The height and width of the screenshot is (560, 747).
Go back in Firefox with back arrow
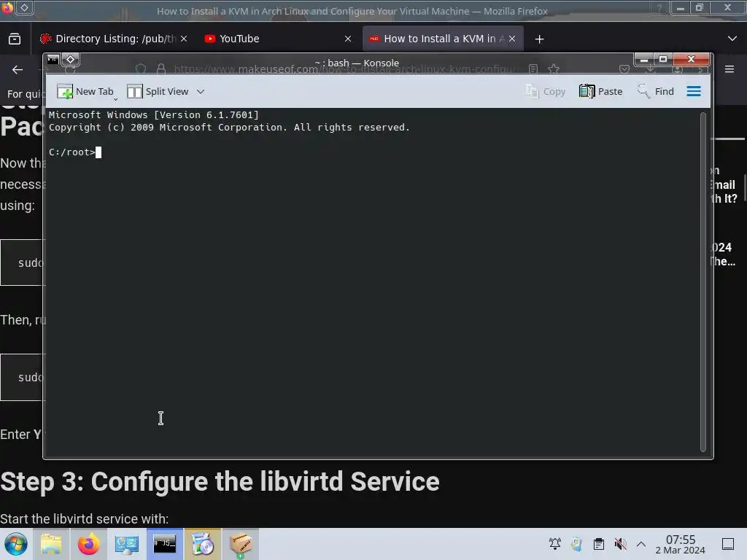(18, 69)
